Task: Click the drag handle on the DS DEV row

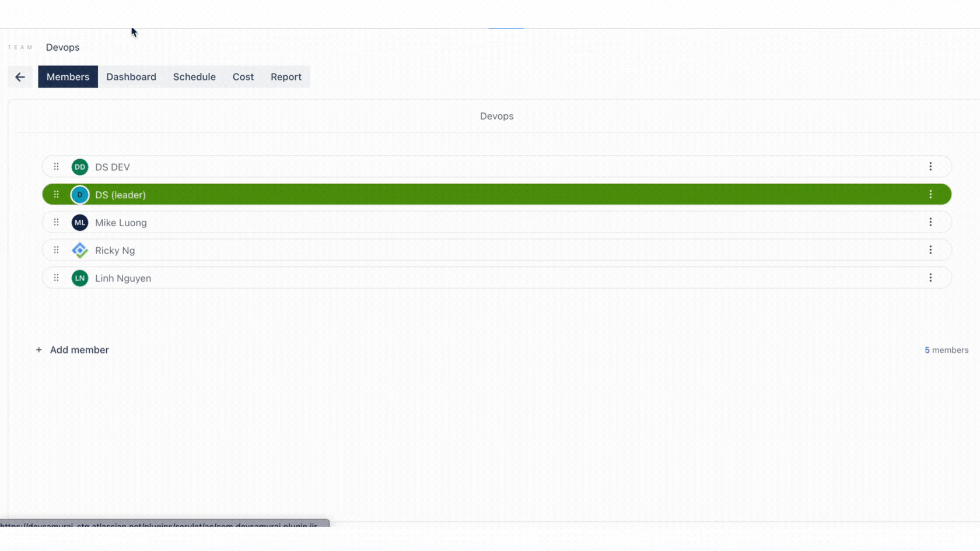Action: tap(57, 167)
